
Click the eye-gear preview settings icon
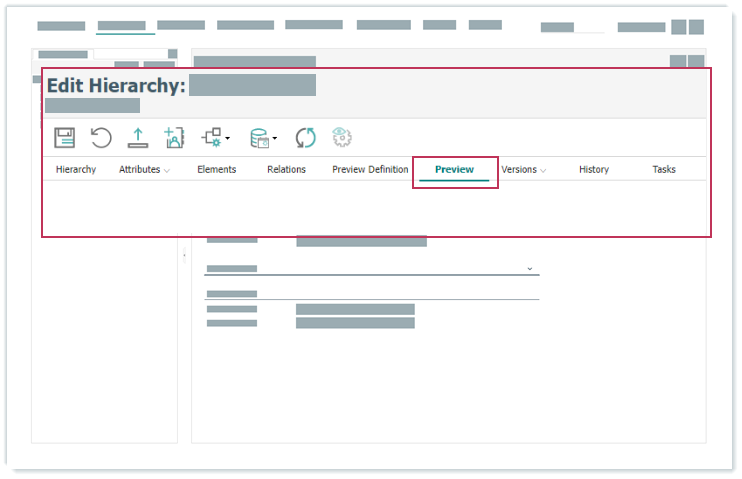tap(342, 138)
